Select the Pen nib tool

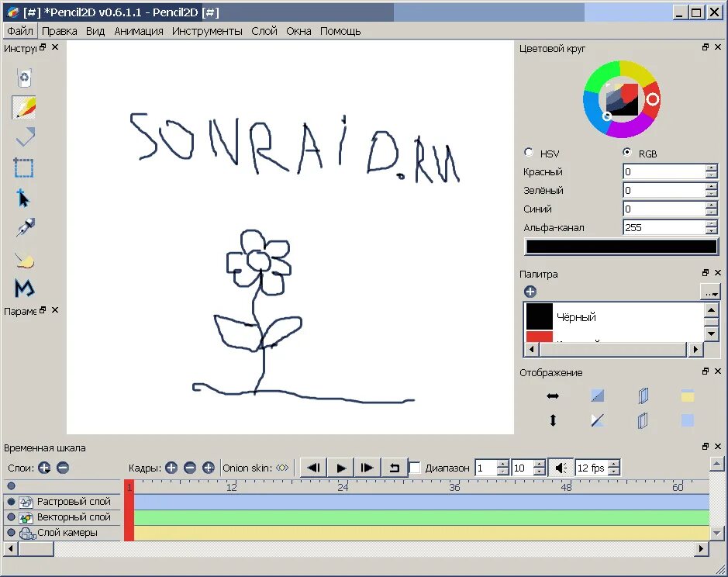(x=25, y=228)
